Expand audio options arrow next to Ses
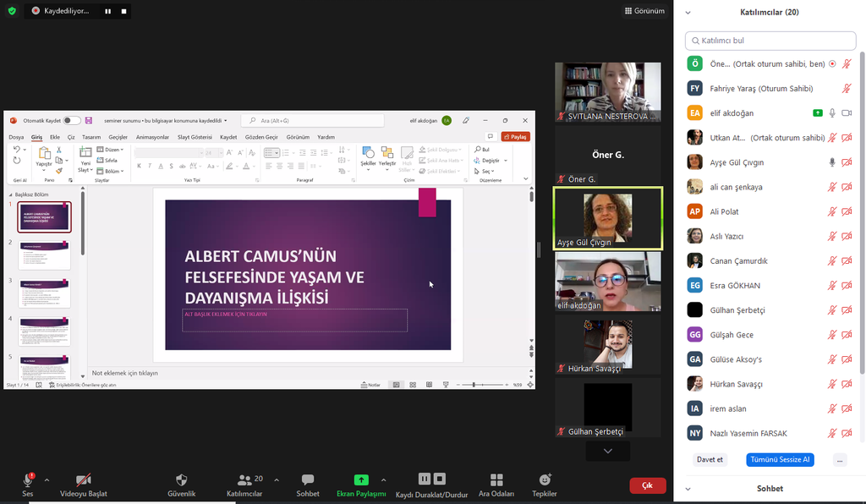The width and height of the screenshot is (866, 504). (x=47, y=480)
